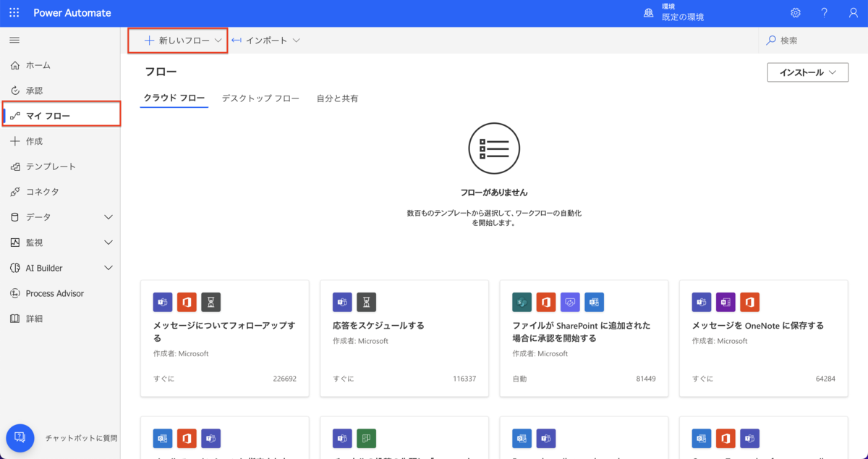Click the environment icon in header
The width and height of the screenshot is (868, 459).
649,13
